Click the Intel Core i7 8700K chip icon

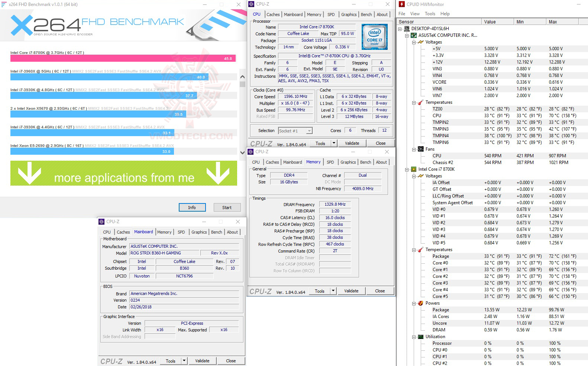414,169
